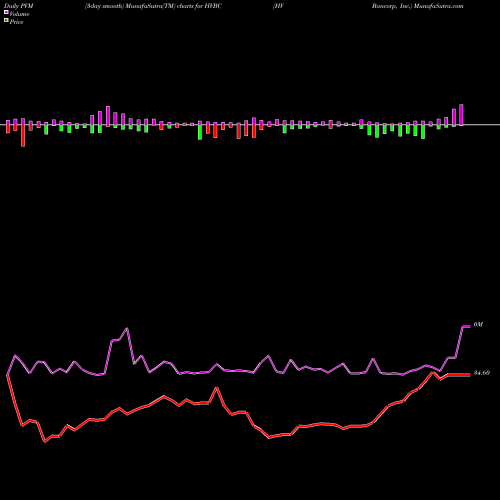
Task: Click the end point of the red price line
Action: 469,375
